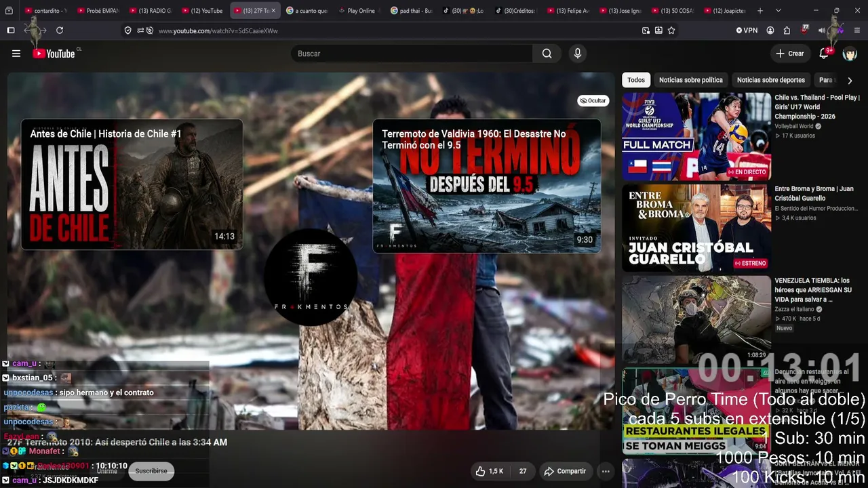
Task: Switch to the 50 COSAS tab
Action: pos(673,11)
